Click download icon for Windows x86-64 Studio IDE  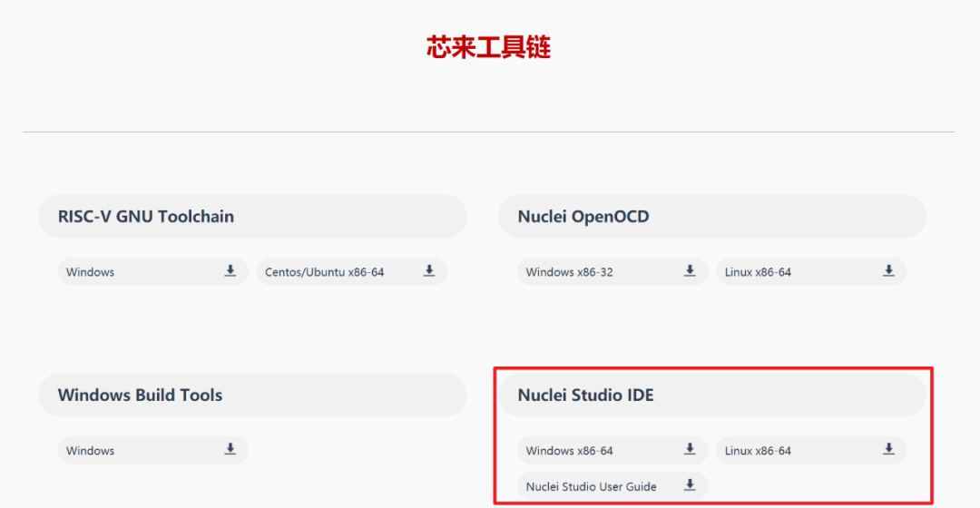pos(690,449)
